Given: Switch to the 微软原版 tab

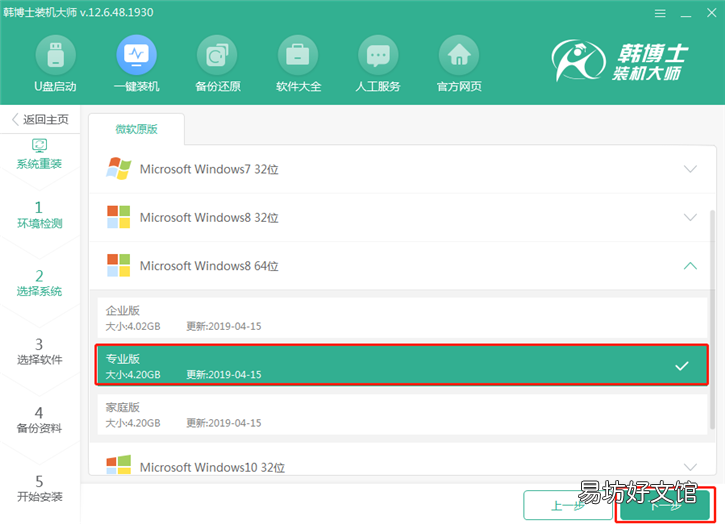Looking at the screenshot, I should [x=136, y=129].
